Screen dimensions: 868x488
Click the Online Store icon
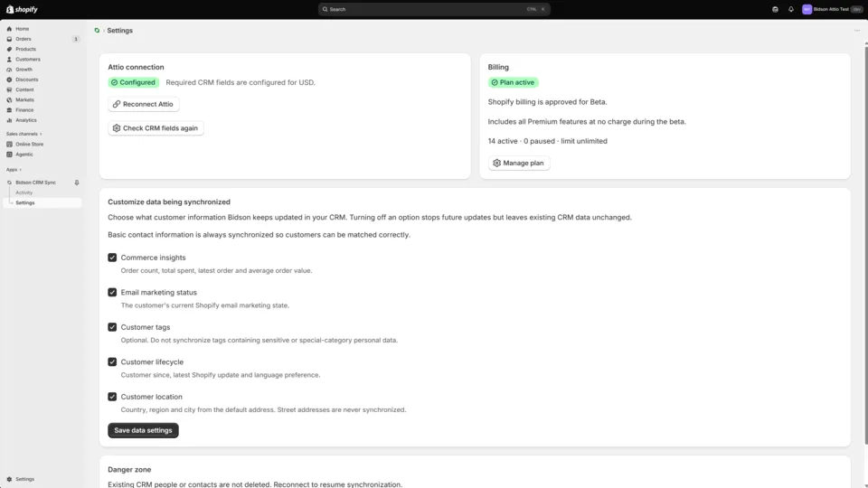9,145
